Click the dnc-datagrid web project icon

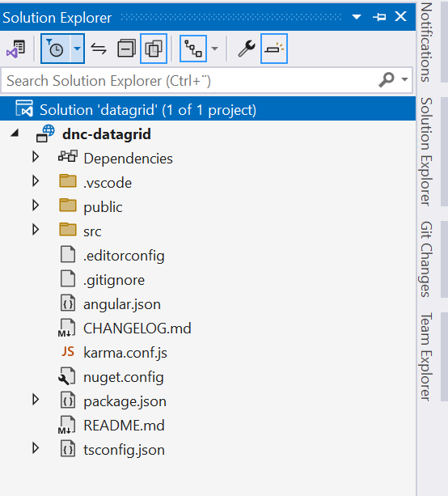coord(45,134)
